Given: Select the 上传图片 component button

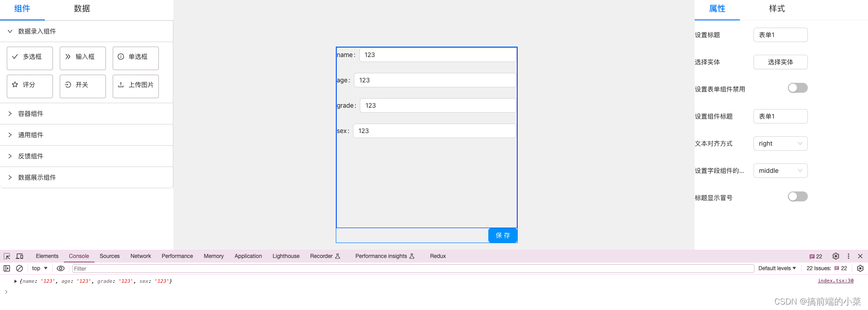Looking at the screenshot, I should [136, 86].
